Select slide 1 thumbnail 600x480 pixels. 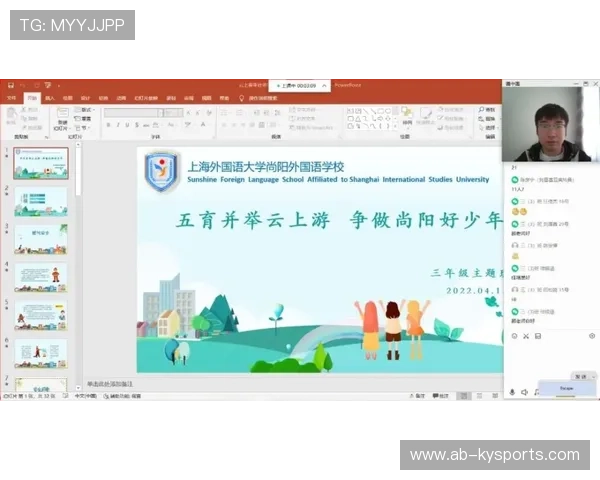pos(41,163)
